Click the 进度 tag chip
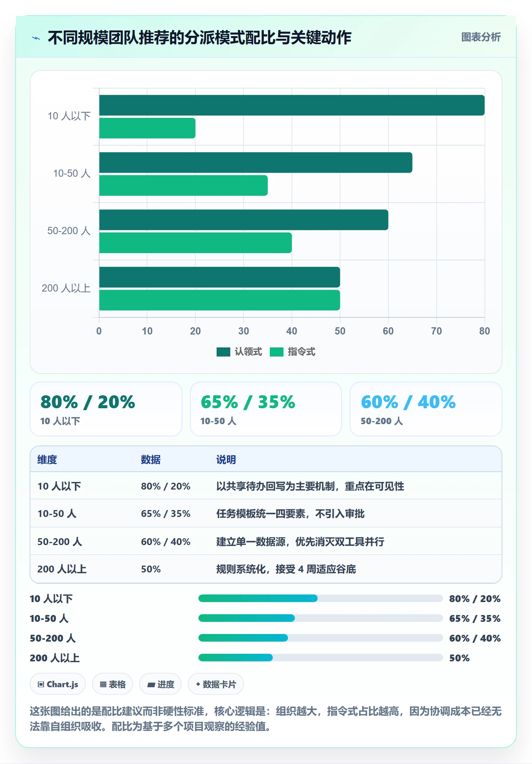 [160, 684]
